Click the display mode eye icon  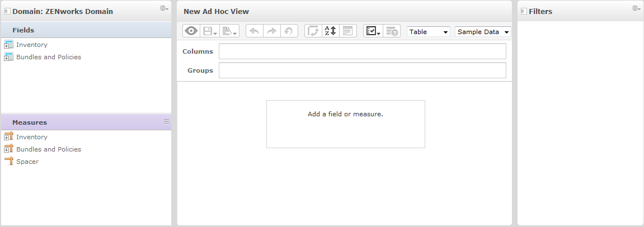(191, 31)
